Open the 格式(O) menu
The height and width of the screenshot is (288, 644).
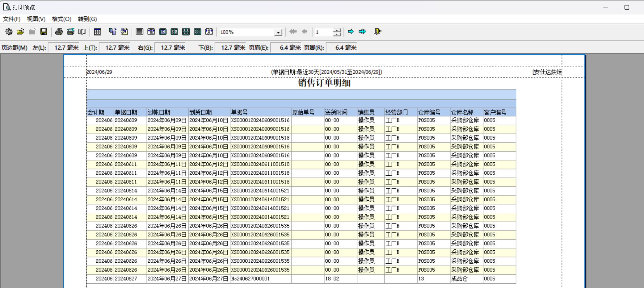coord(61,19)
